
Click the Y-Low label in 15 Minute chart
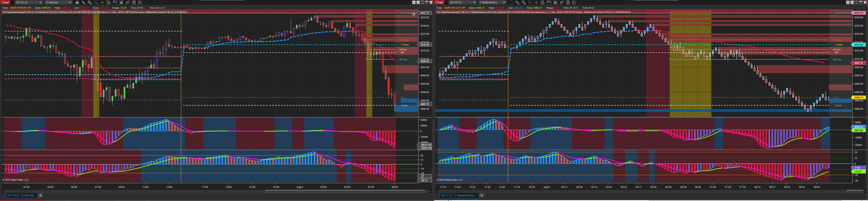[404, 105]
